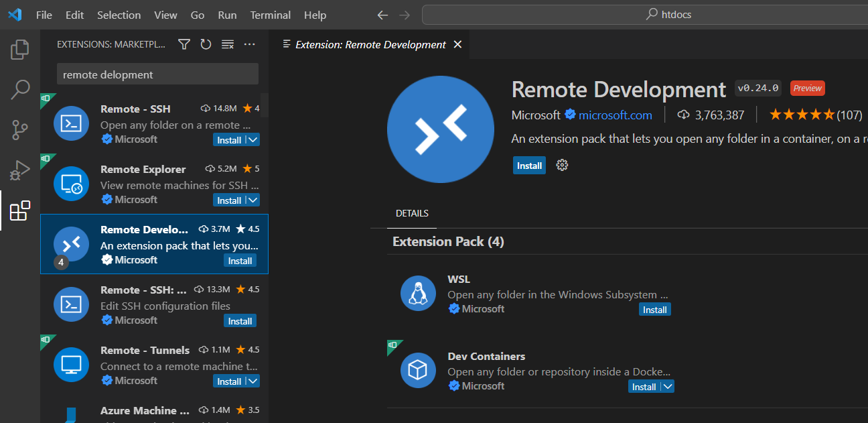Click the Azure Machine extension icon
The height and width of the screenshot is (423, 868).
coord(71,414)
